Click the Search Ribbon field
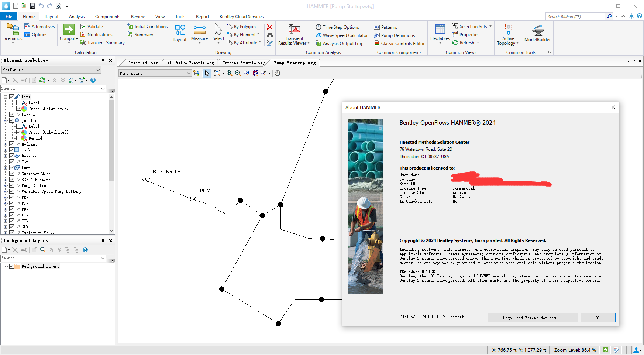644x355 pixels. (x=576, y=16)
